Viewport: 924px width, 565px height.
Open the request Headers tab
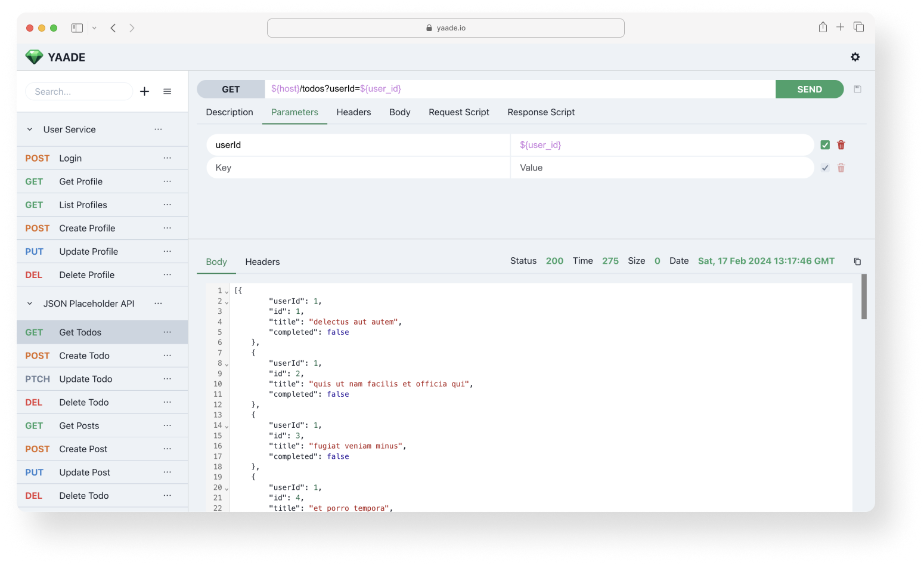click(x=354, y=112)
